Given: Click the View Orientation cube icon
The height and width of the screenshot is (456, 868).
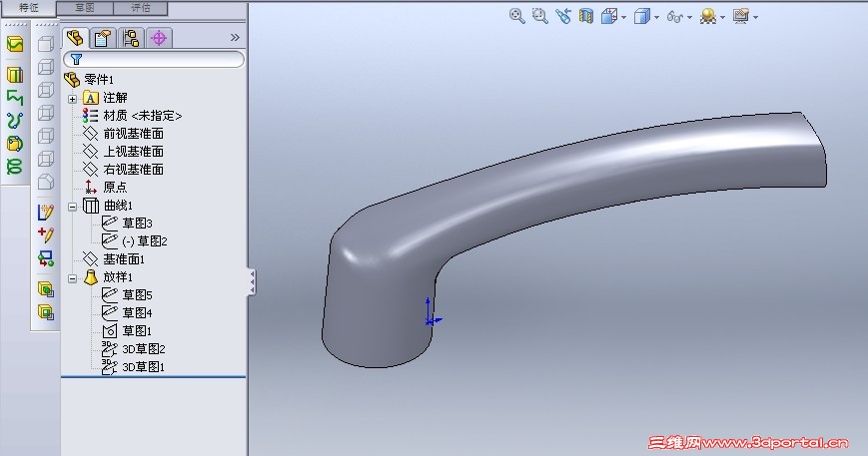Looking at the screenshot, I should (x=609, y=17).
